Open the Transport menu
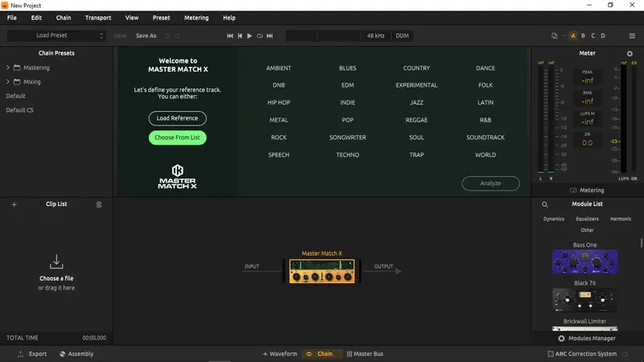This screenshot has height=362, width=644. tap(97, 18)
